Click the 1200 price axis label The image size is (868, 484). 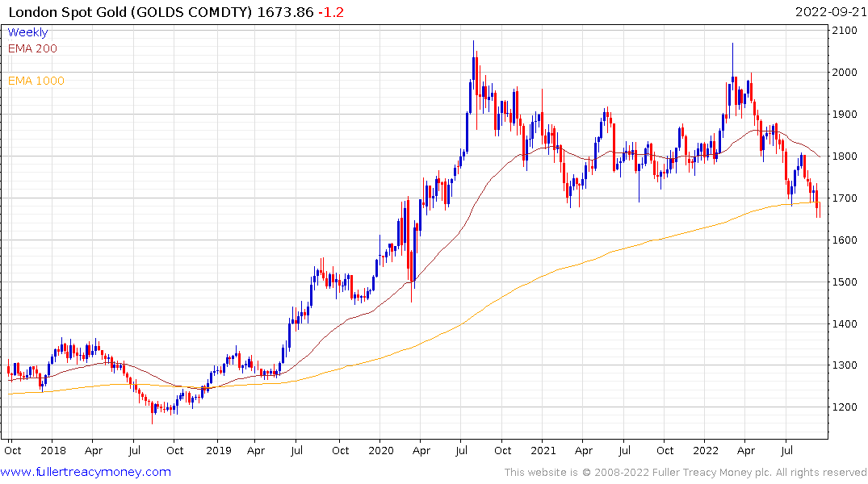click(845, 407)
